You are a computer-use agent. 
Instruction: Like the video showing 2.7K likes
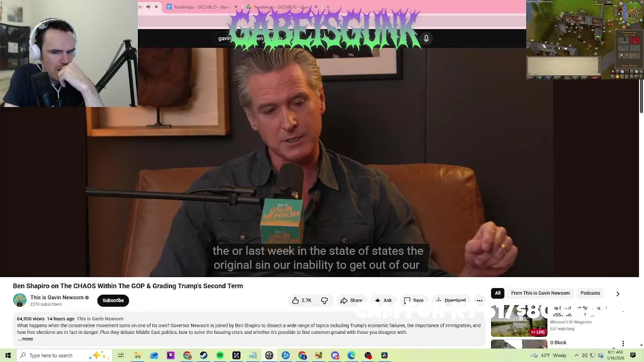(301, 300)
